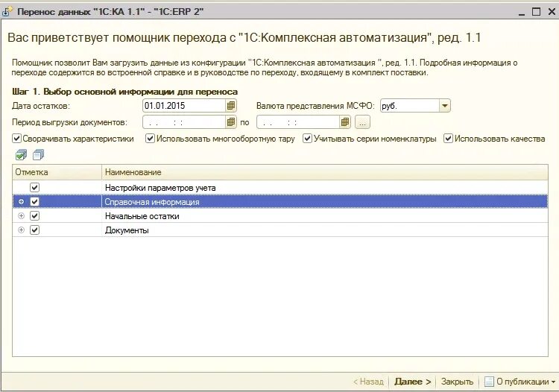
Task: Maximize the Перенос данных window
Action: pyautogui.click(x=536, y=12)
